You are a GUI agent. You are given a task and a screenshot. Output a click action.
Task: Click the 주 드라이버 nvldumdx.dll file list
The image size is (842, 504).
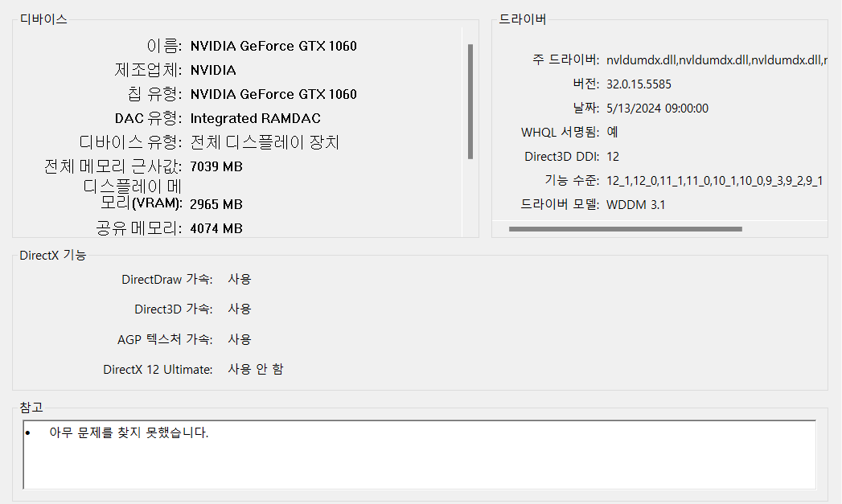tap(714, 59)
